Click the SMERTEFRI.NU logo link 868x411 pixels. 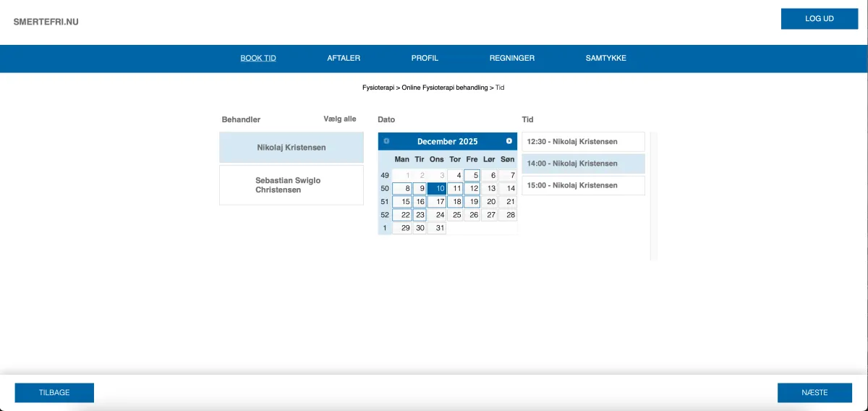point(46,22)
